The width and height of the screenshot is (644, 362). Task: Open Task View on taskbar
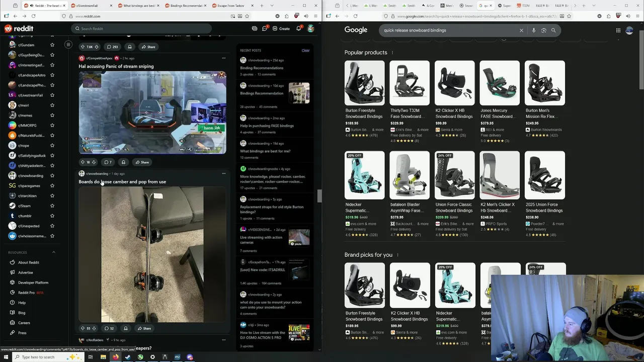pyautogui.click(x=91, y=357)
